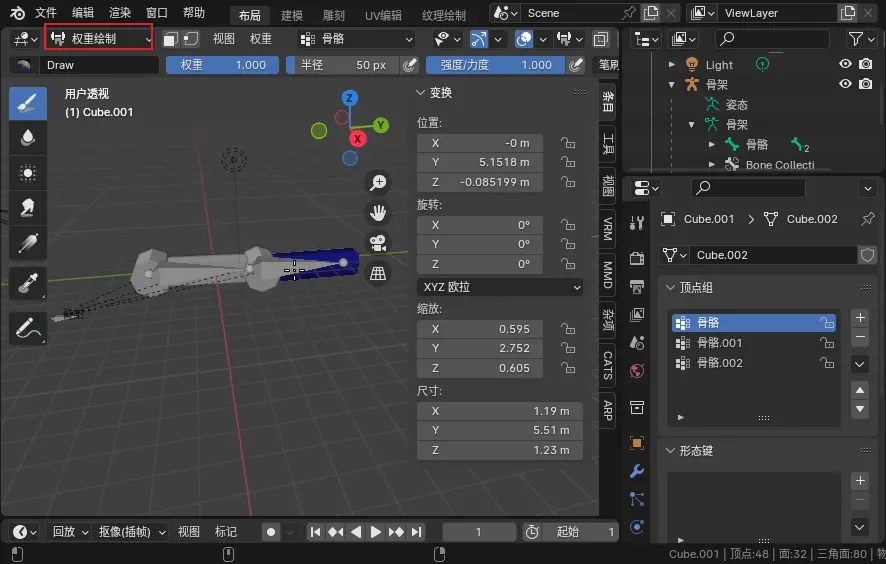Open the modifier wrench properties tab
Screen dimensions: 886x564
637,471
